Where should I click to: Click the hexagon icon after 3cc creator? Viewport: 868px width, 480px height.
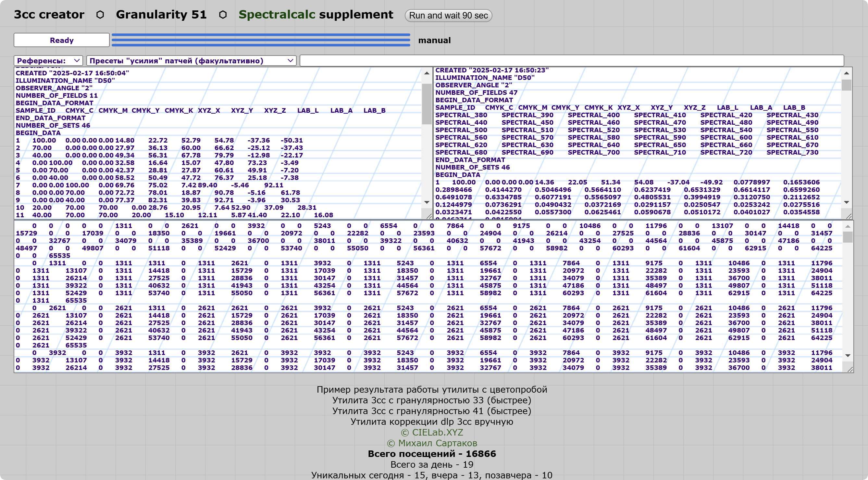pyautogui.click(x=100, y=15)
